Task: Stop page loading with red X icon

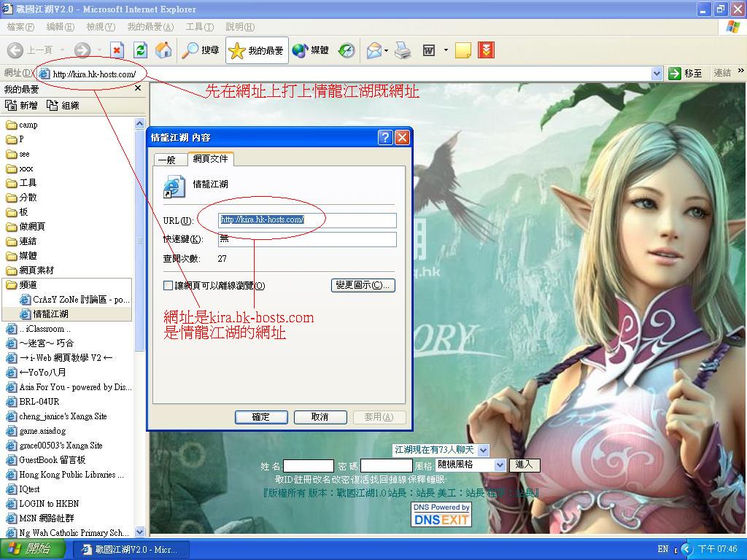Action: tap(117, 50)
